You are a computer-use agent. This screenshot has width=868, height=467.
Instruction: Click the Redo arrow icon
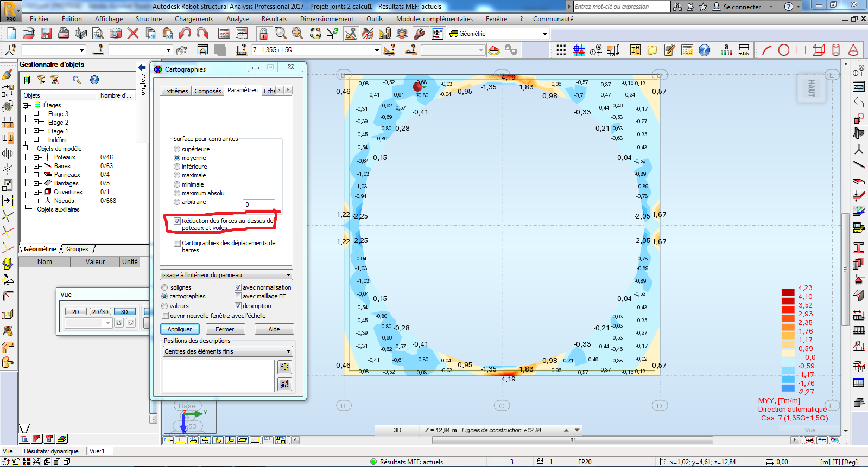(x=202, y=34)
